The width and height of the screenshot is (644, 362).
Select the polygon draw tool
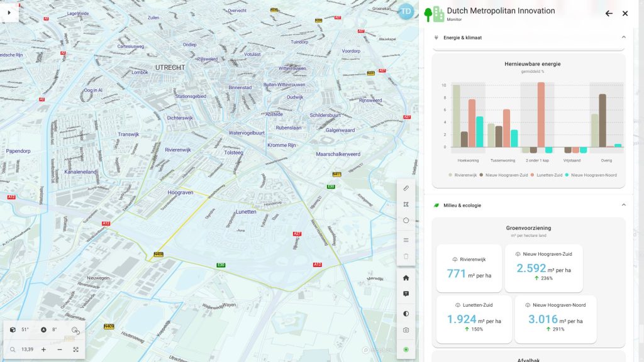406,204
